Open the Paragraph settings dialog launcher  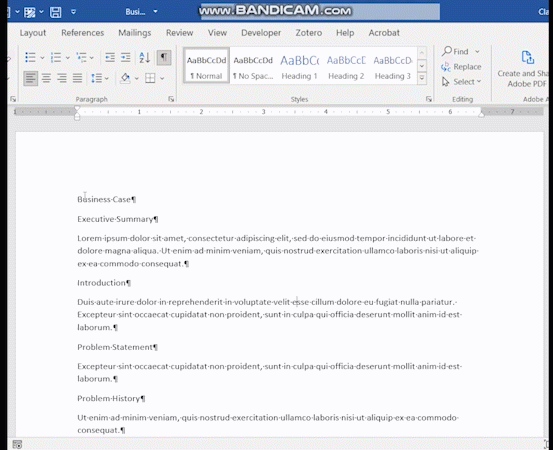point(171,99)
